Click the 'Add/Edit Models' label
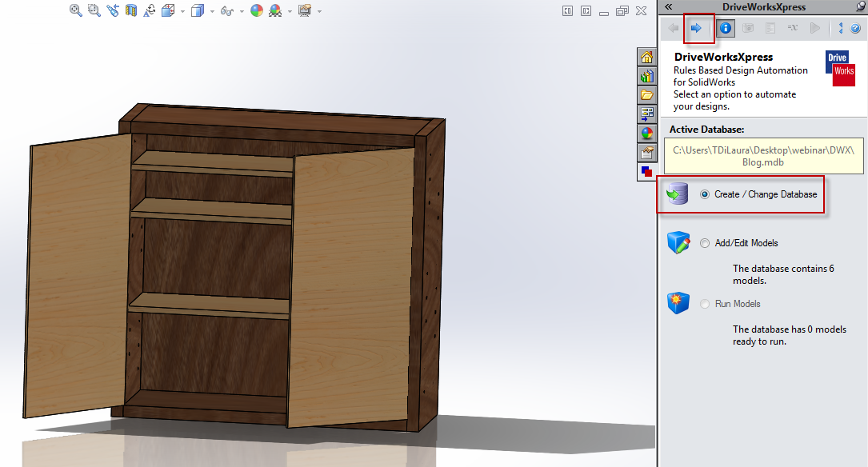 746,243
